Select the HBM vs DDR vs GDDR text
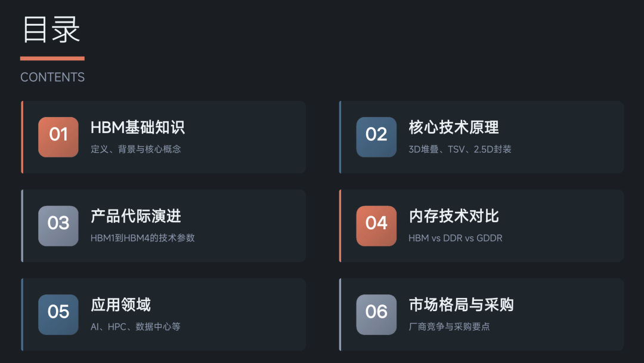 [456, 238]
